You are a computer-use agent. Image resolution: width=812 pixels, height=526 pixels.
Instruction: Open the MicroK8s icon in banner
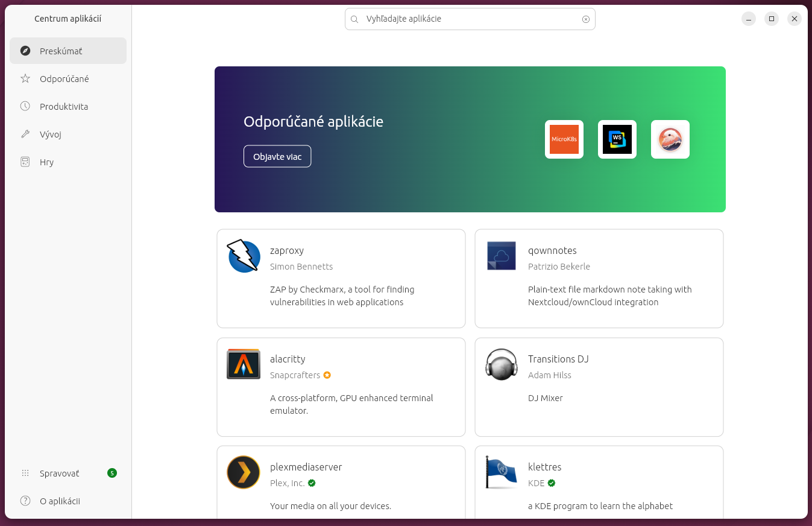(564, 139)
